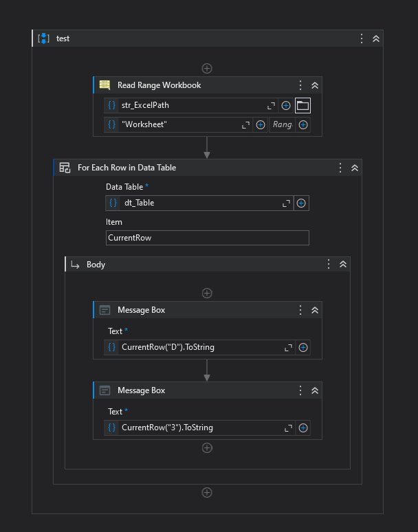
Task: Collapse For Each Row in Data Table
Action: pyautogui.click(x=355, y=167)
